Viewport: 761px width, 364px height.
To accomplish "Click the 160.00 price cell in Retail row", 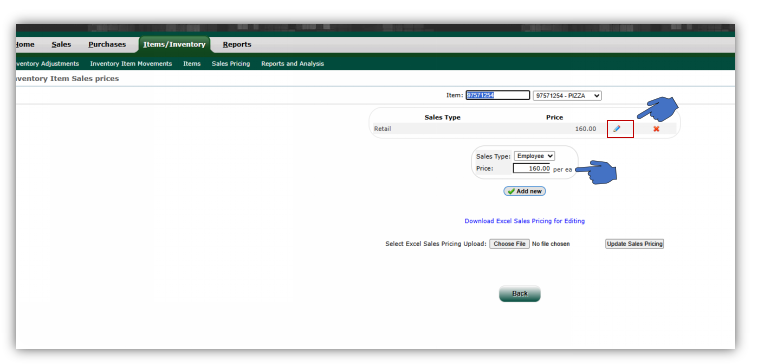I will 586,129.
